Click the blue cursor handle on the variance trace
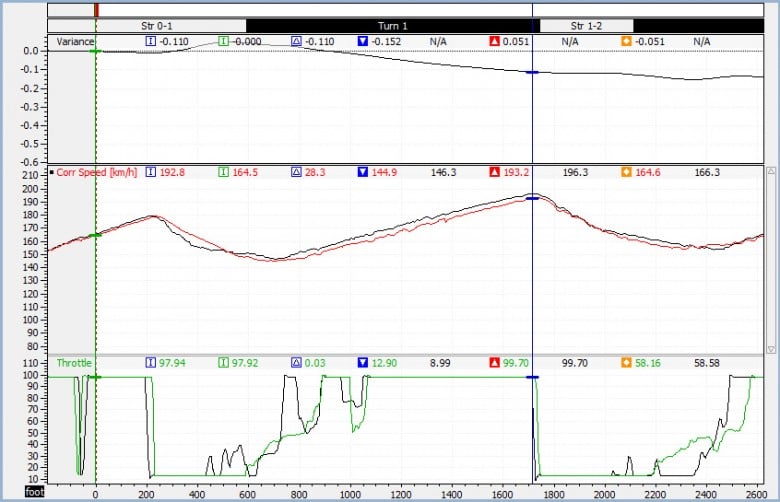 pos(532,73)
